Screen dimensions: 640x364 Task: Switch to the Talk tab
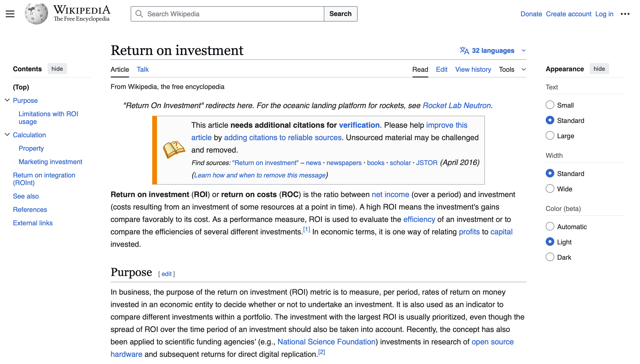tap(142, 69)
